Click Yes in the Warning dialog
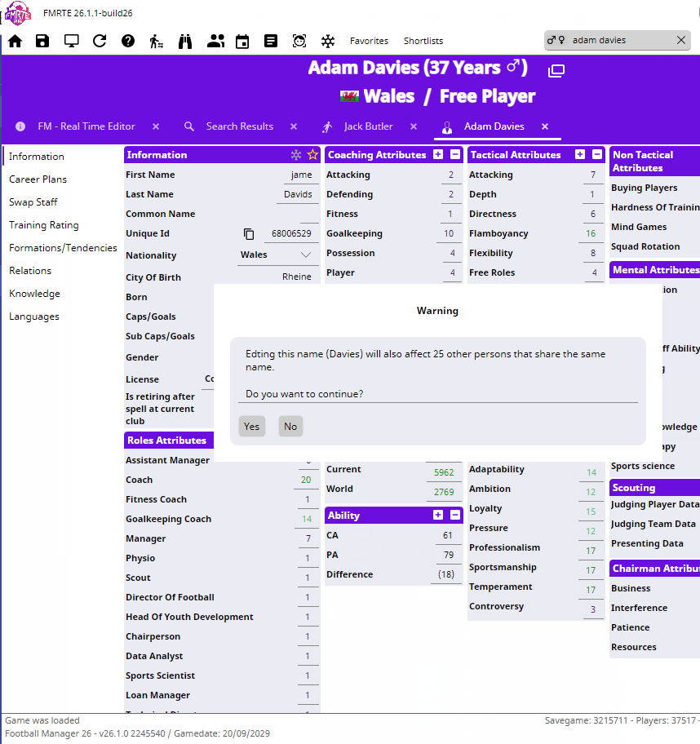This screenshot has height=744, width=700. pos(252,427)
